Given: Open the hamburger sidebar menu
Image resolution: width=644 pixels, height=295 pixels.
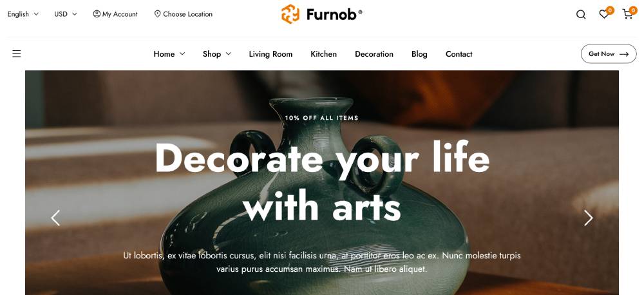Looking at the screenshot, I should pyautogui.click(x=17, y=54).
